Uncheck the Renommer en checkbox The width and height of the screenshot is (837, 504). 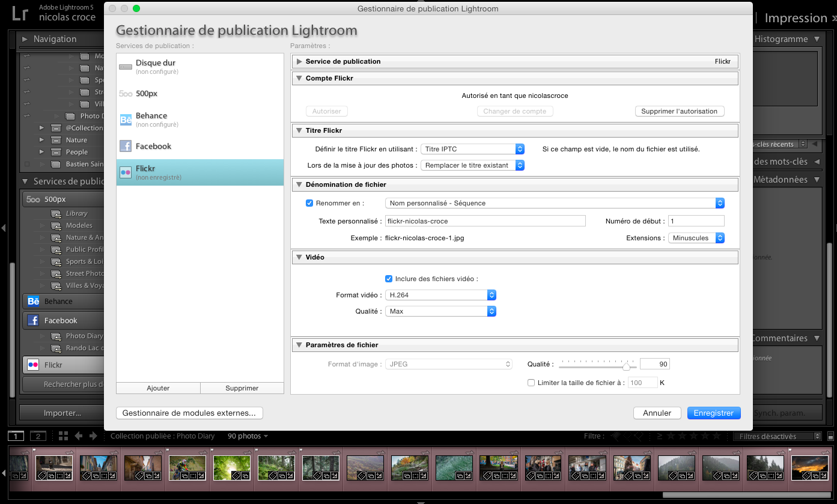[310, 203]
